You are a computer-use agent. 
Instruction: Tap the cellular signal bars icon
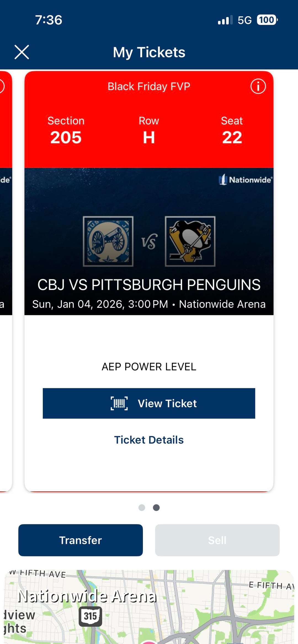225,20
